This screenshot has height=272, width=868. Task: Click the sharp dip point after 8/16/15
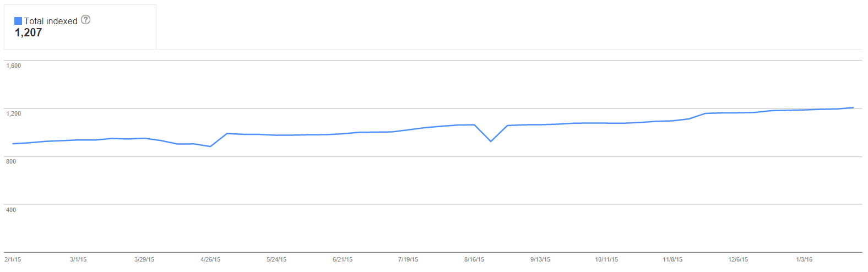(x=491, y=142)
